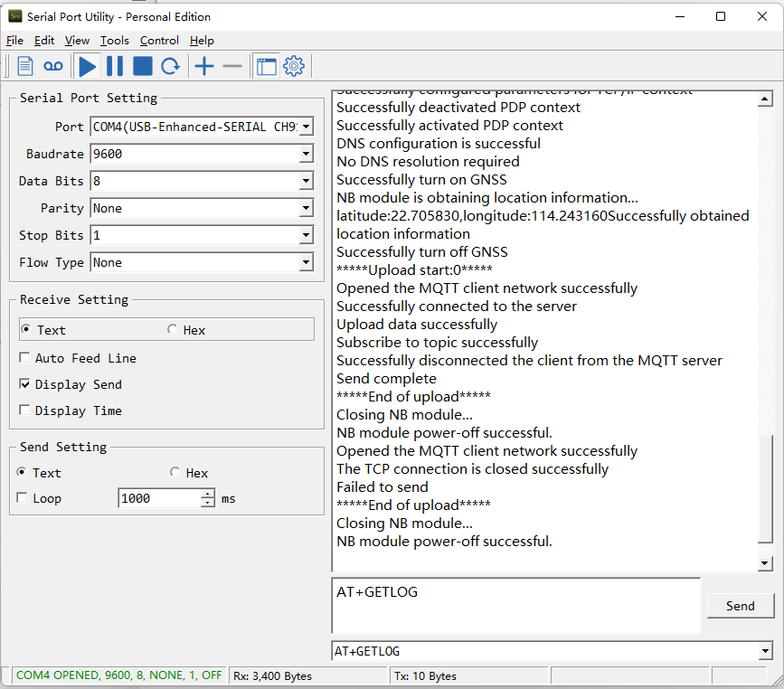The image size is (784, 689).
Task: Open the Control menu
Action: tap(159, 41)
